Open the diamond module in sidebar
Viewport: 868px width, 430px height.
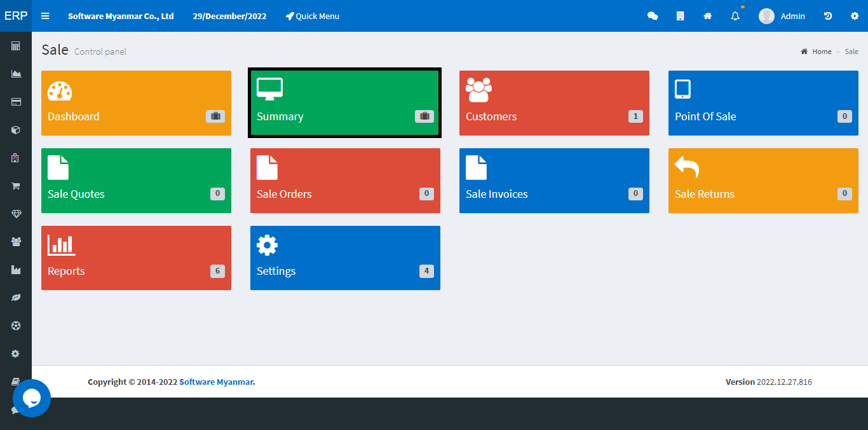pyautogui.click(x=16, y=214)
